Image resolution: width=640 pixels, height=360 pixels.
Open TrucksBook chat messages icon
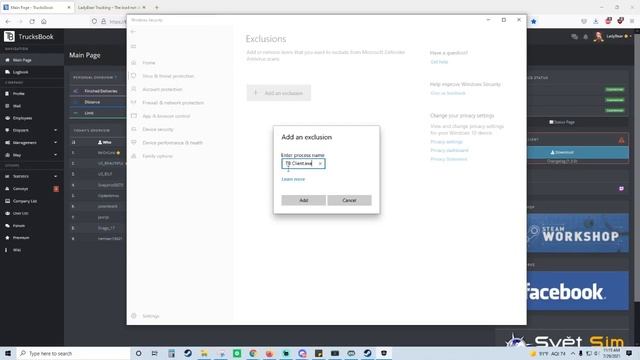pos(575,37)
